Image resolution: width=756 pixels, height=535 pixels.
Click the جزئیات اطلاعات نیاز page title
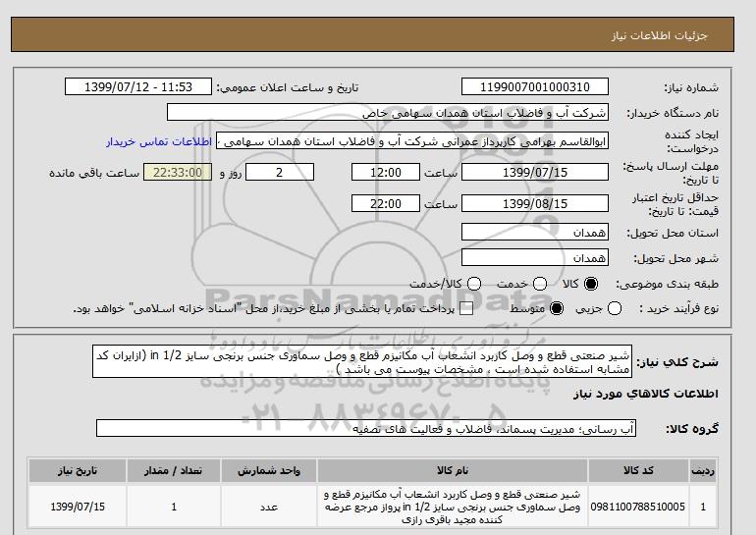pos(659,35)
